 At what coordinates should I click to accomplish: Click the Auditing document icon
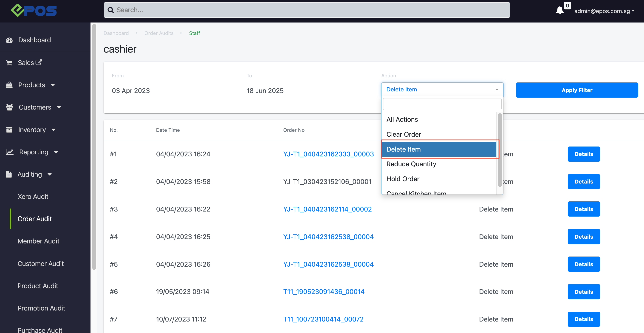pyautogui.click(x=9, y=174)
